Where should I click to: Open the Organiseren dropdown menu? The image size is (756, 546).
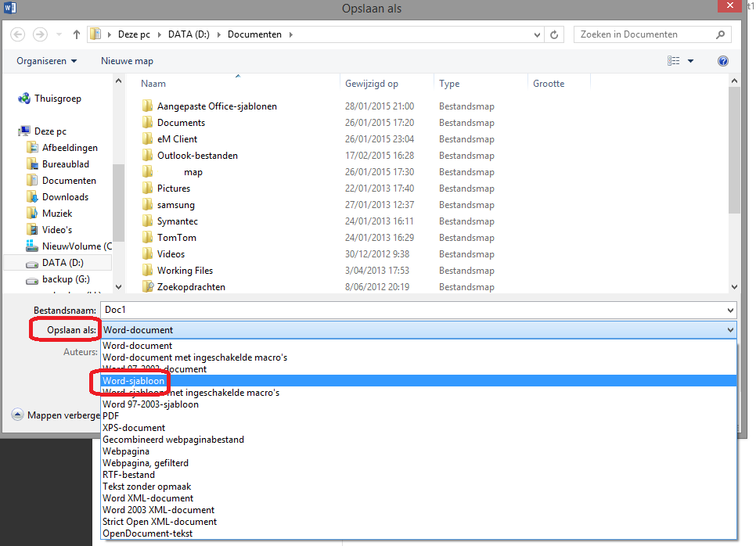(x=46, y=61)
